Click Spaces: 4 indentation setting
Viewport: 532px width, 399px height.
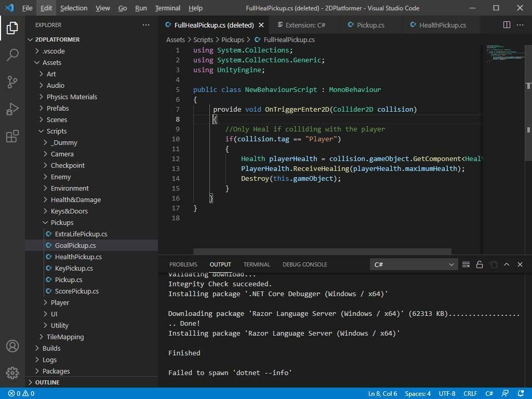coord(418,394)
